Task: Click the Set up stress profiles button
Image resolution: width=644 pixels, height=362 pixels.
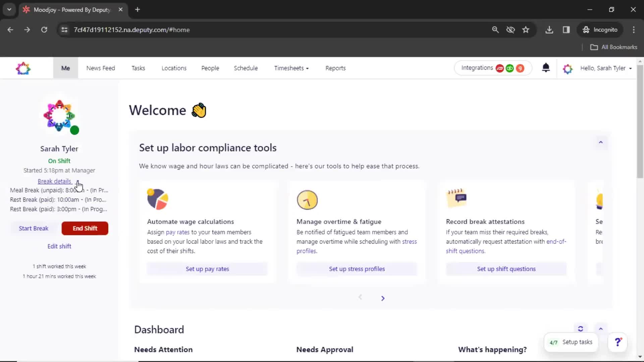Action: click(x=357, y=269)
